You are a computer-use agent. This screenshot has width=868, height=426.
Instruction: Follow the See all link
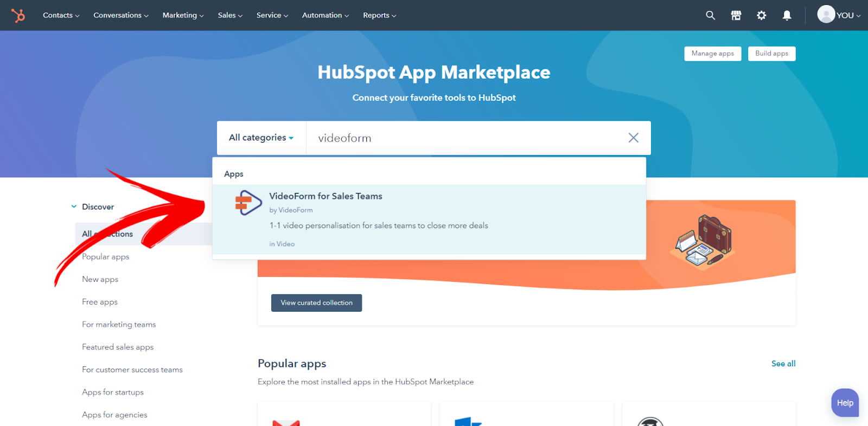coord(783,364)
